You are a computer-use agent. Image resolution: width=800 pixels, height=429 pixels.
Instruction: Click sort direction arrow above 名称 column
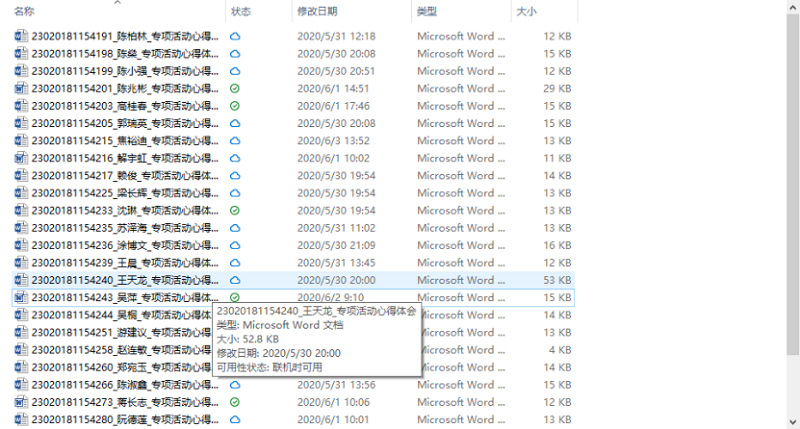118,3
